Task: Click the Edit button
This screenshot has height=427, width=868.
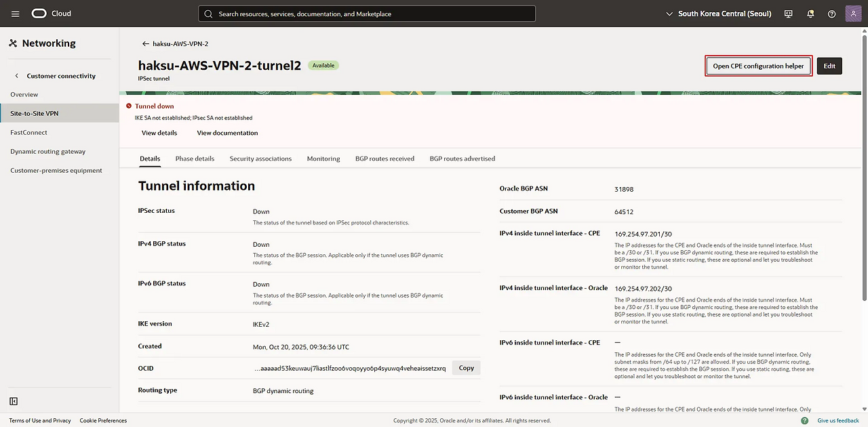Action: point(829,66)
